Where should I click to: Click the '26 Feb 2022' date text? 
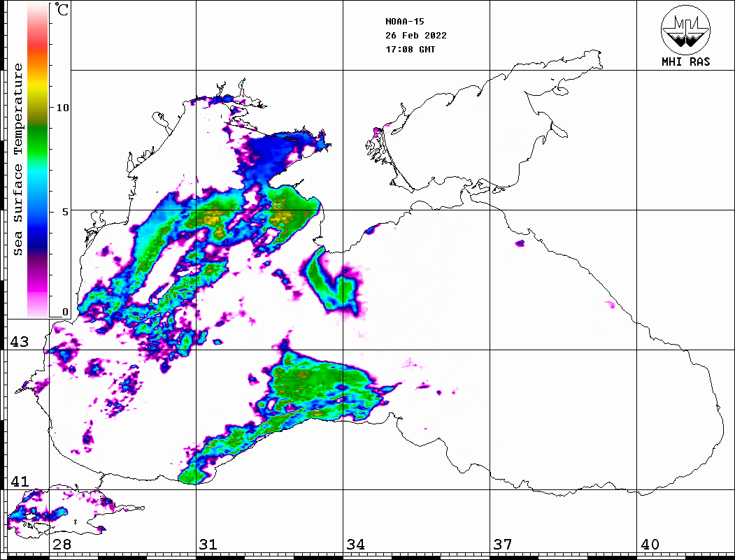[416, 35]
